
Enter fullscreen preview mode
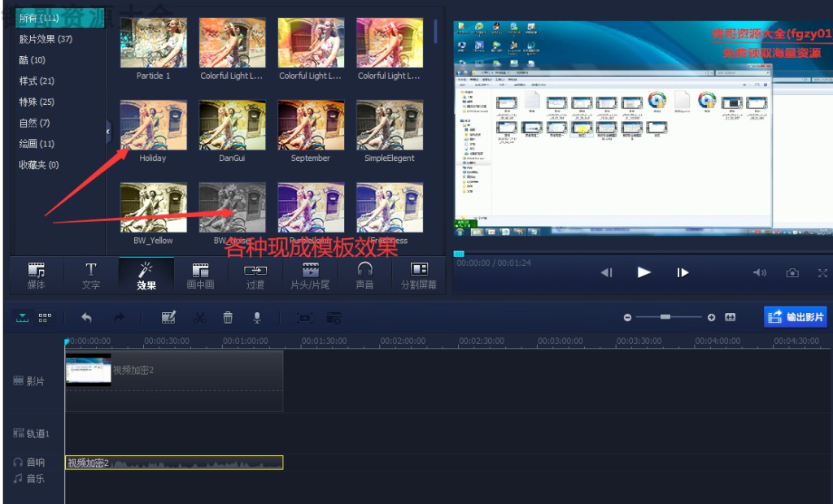point(823,273)
